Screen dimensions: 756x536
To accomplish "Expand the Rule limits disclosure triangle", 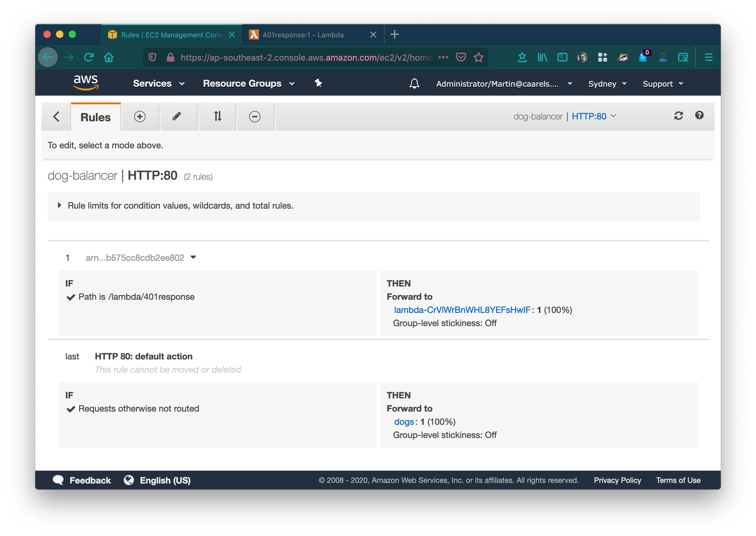I will coord(59,205).
